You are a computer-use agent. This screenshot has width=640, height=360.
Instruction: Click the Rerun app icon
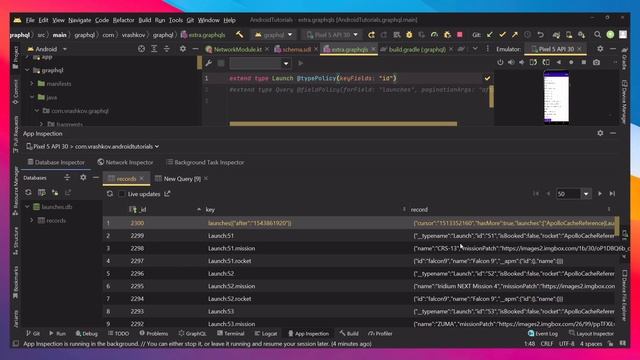[x=371, y=35]
